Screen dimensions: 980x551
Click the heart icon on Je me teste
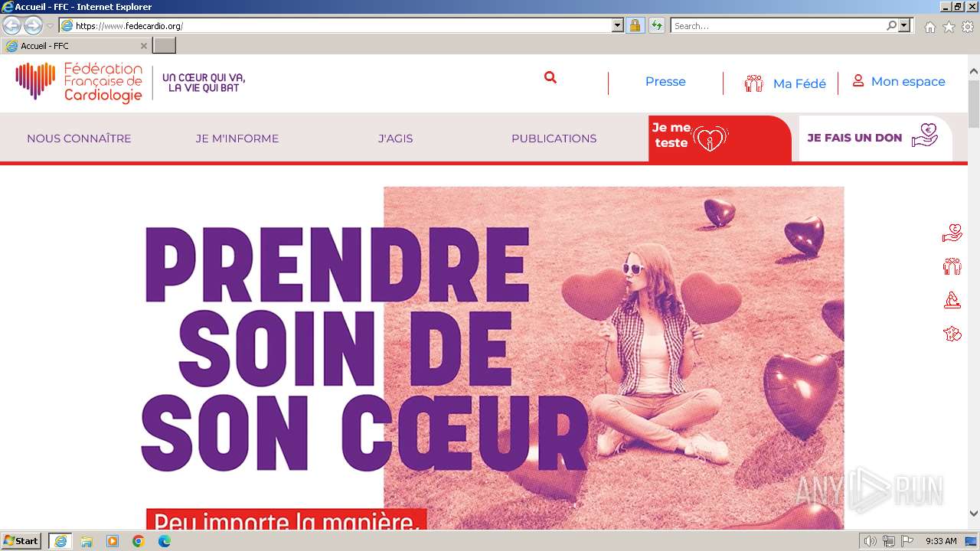pos(710,138)
